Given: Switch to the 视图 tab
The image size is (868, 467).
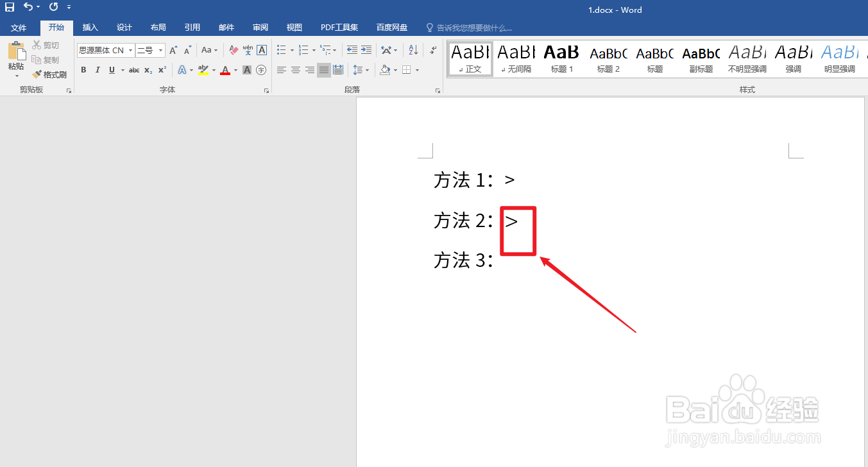Looking at the screenshot, I should [x=294, y=28].
